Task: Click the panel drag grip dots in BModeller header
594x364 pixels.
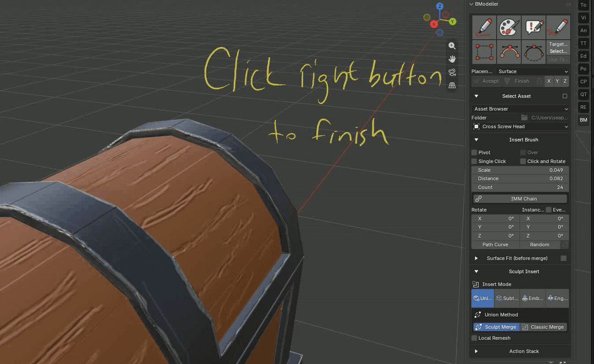Action: pos(568,4)
